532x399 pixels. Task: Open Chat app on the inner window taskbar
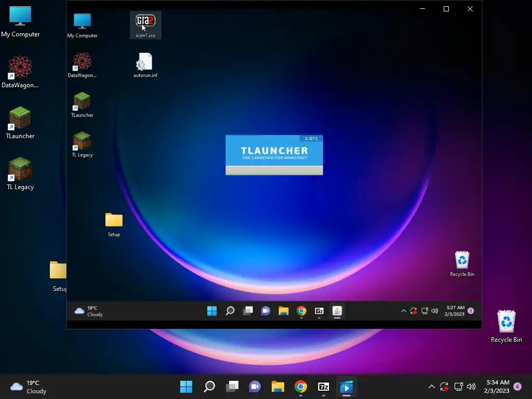click(x=265, y=311)
